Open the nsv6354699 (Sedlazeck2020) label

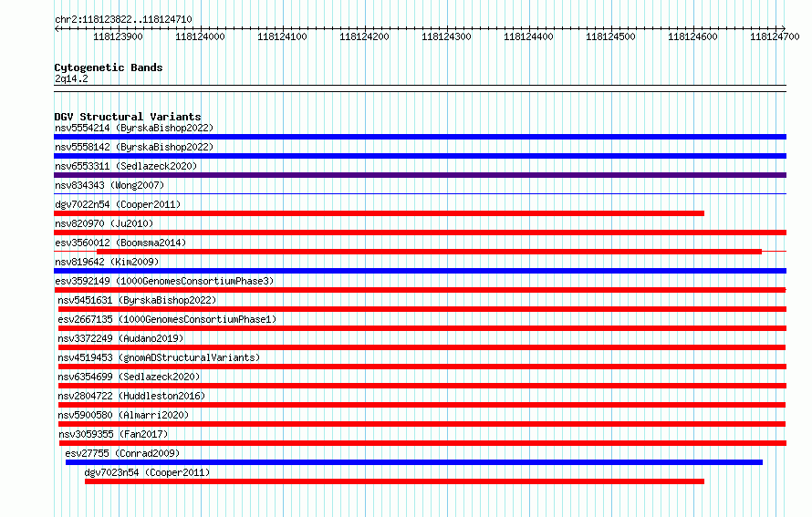(129, 377)
